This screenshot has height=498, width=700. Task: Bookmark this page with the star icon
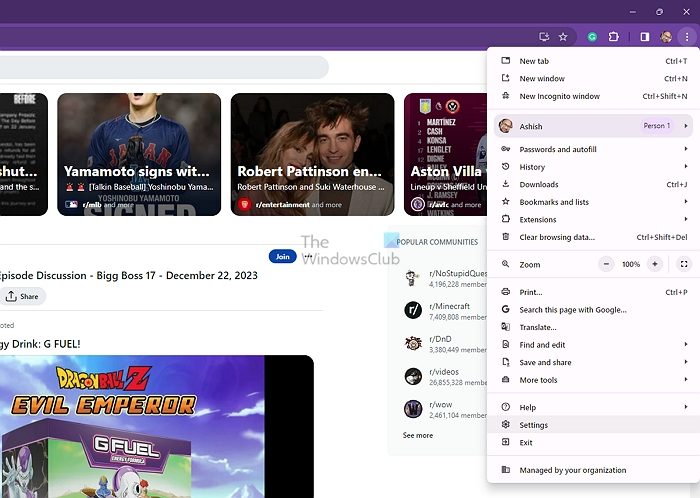click(x=563, y=37)
